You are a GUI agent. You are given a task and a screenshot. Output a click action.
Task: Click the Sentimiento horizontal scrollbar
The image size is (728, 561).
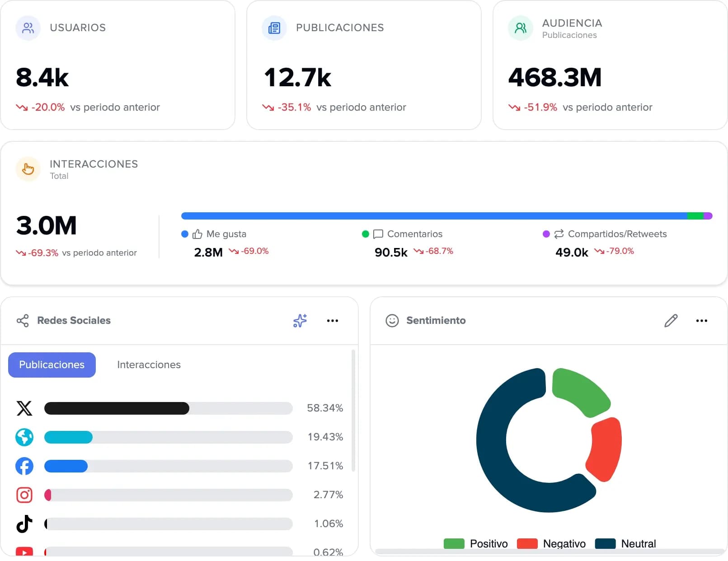click(549, 552)
